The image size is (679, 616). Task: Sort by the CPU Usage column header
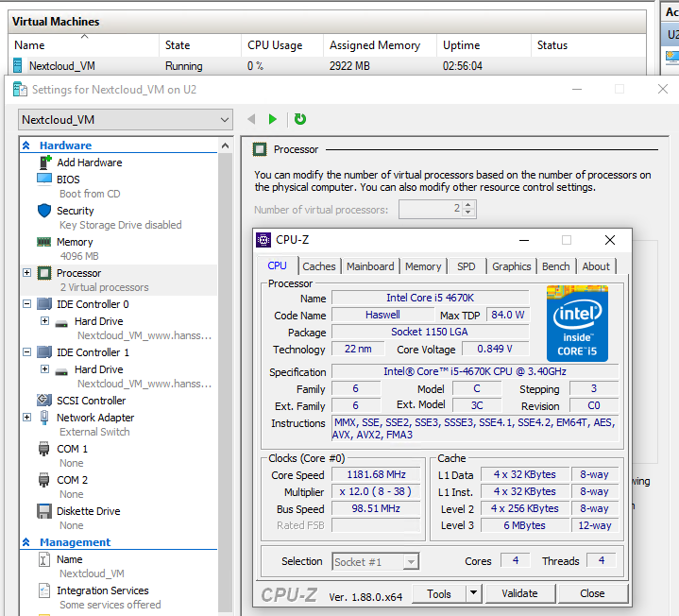(x=282, y=45)
